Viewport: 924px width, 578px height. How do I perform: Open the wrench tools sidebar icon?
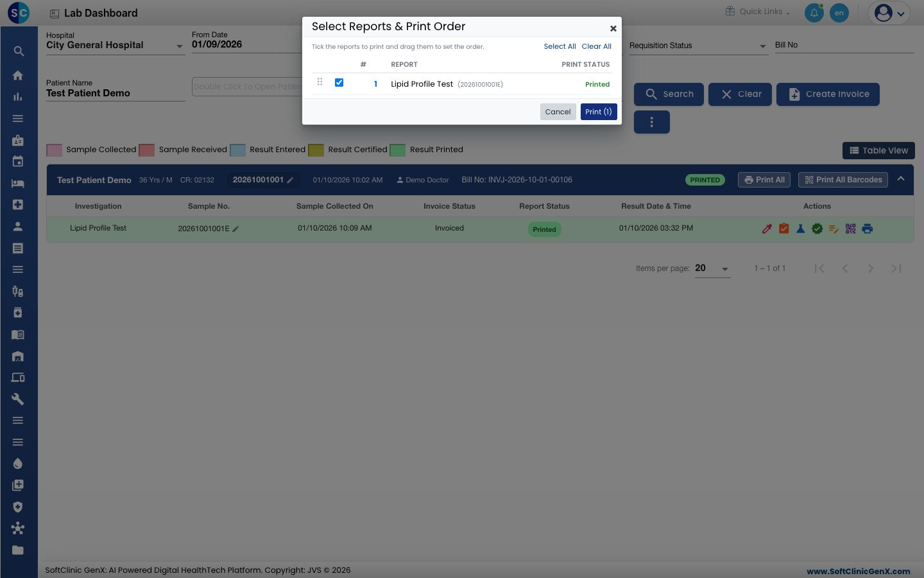coord(18,399)
